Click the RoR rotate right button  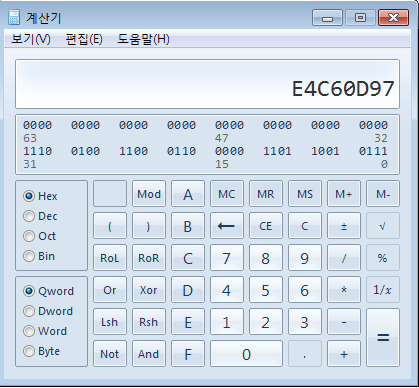click(x=149, y=258)
